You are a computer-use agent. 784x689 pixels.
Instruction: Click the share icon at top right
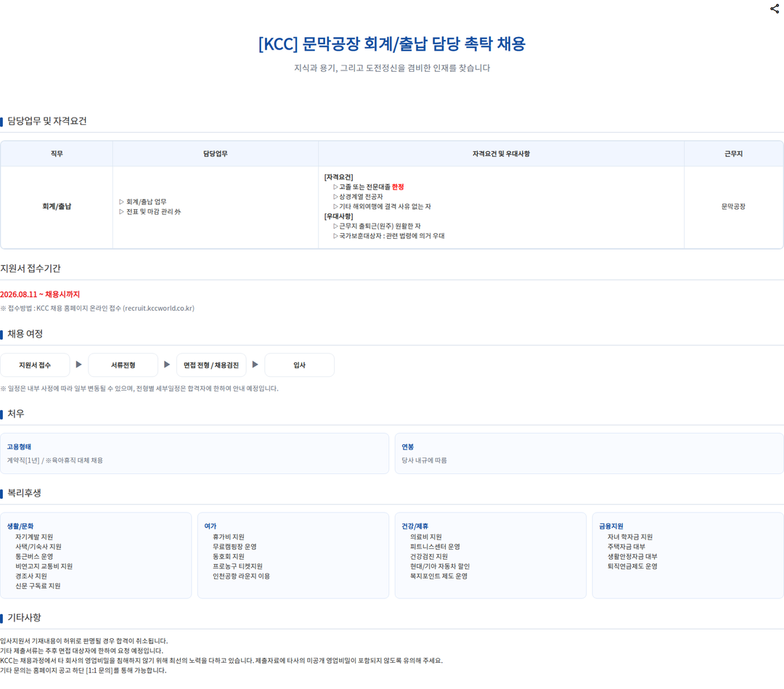[x=775, y=9]
